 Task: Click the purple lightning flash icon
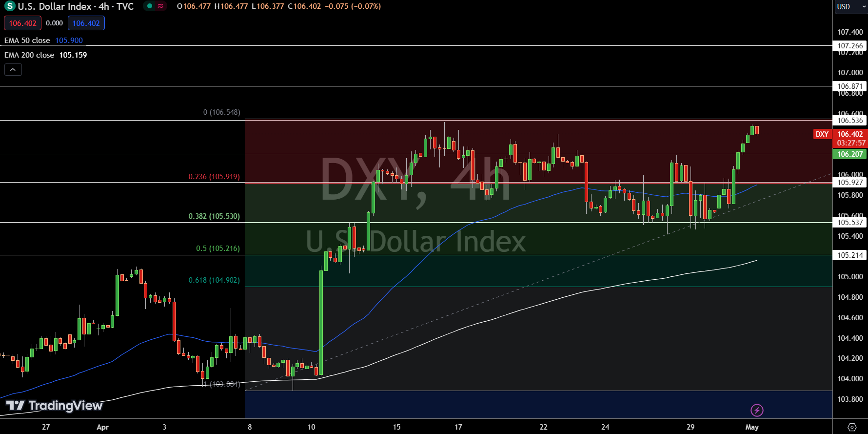coord(757,410)
